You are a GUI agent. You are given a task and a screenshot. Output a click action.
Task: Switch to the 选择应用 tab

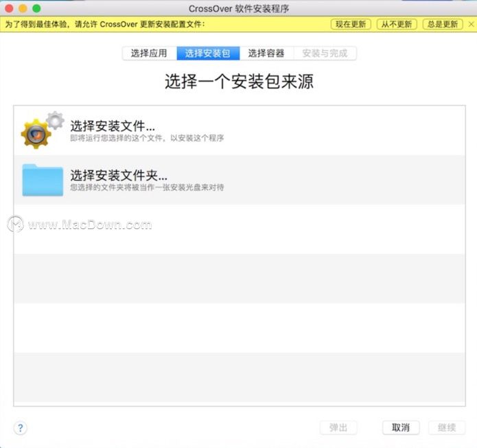pyautogui.click(x=149, y=54)
